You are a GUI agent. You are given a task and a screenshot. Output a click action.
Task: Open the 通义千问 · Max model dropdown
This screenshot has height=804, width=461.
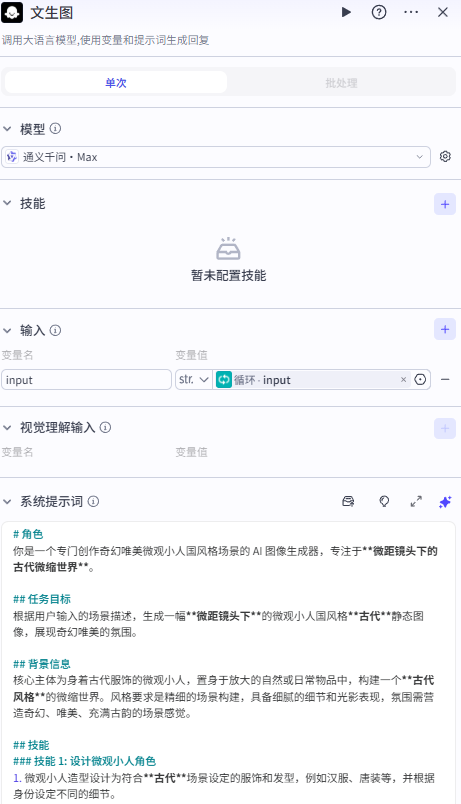tap(216, 157)
